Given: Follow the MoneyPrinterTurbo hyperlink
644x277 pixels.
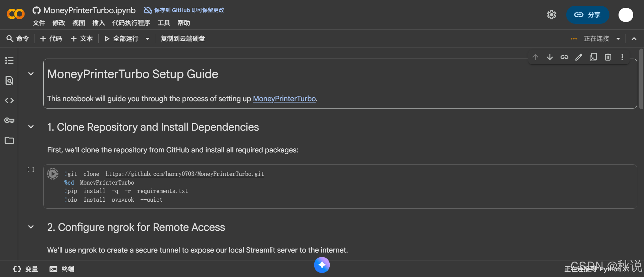Looking at the screenshot, I should 284,98.
